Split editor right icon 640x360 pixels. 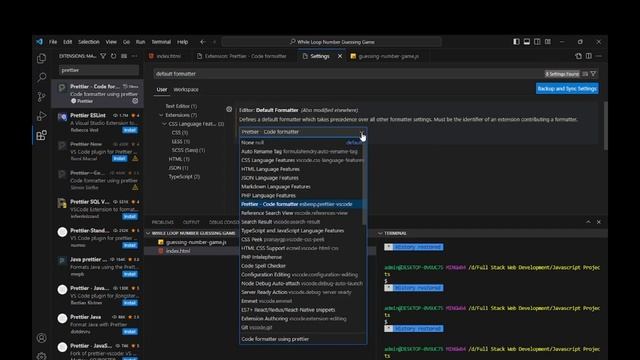tap(589, 56)
